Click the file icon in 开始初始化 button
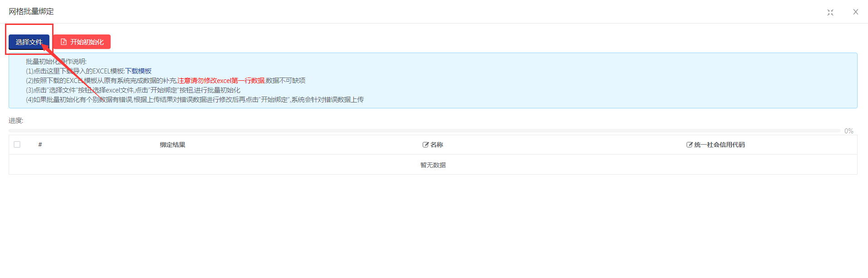Viewport: 868px width, 278px height. pos(64,42)
